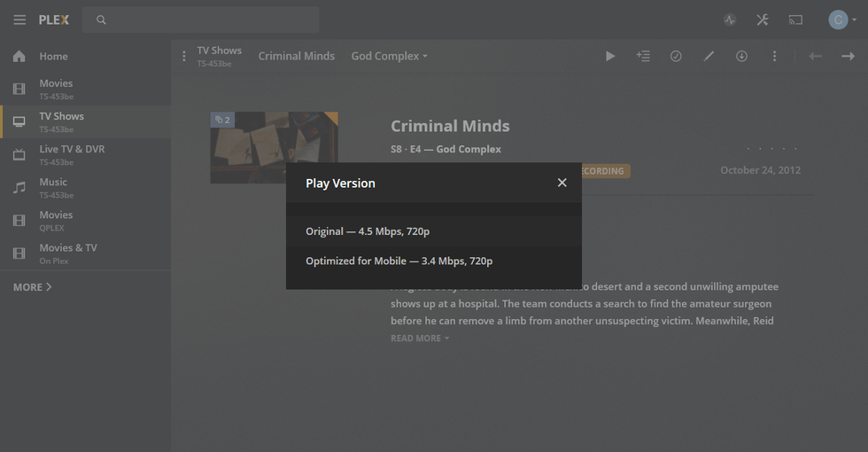
Task: Select the TV Shows sidebar library
Action: pyautogui.click(x=85, y=122)
